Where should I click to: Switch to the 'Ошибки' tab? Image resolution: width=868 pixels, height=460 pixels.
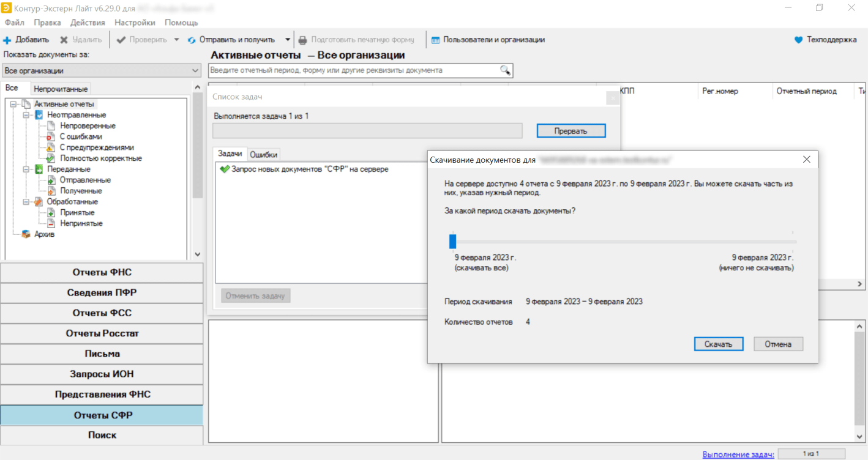pos(264,155)
